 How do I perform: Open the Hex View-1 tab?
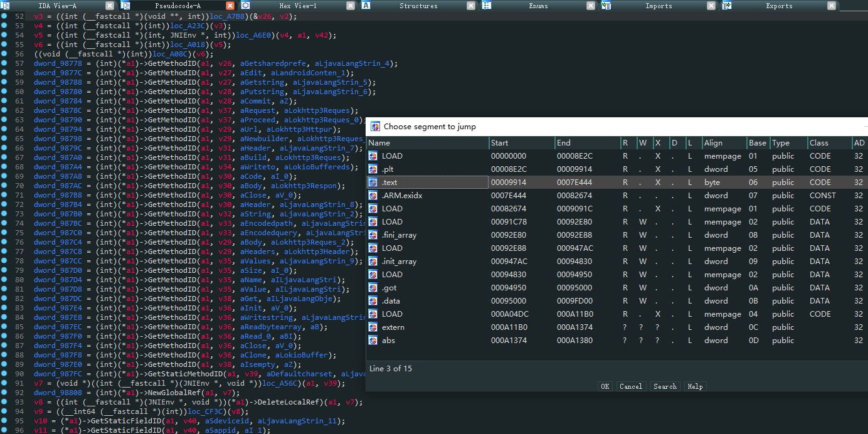point(298,6)
